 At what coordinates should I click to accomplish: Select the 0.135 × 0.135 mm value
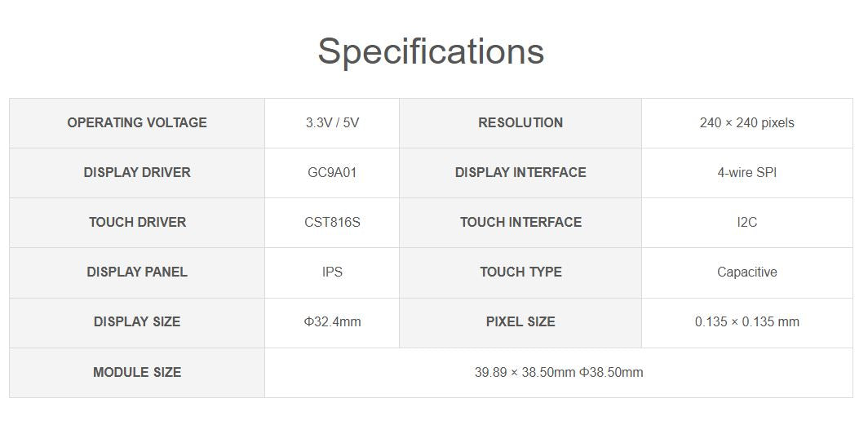pos(746,321)
